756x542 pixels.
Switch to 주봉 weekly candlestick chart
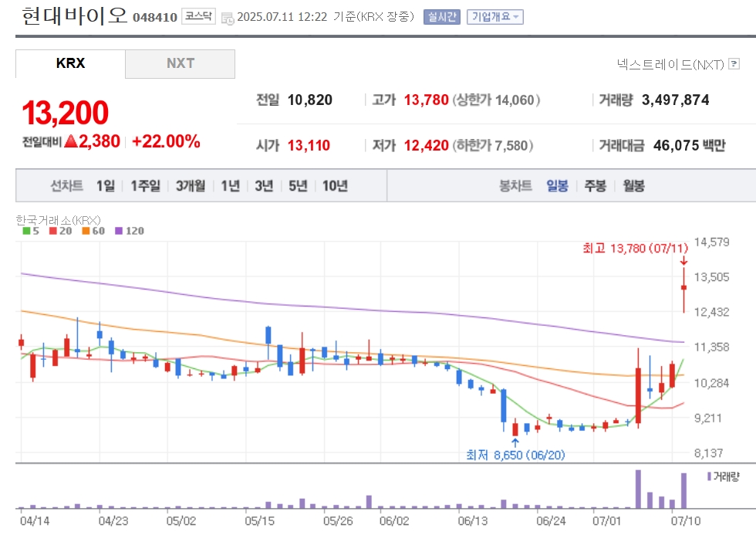pyautogui.click(x=595, y=186)
